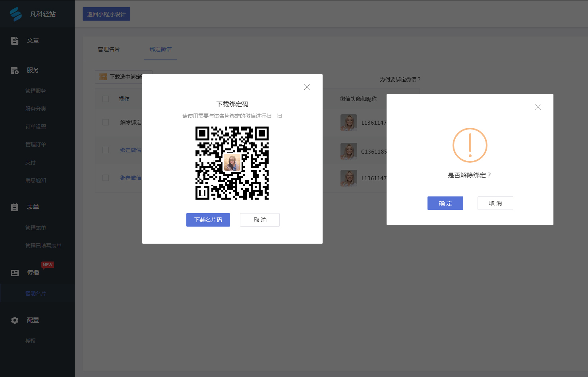Click 下载名片码 button

208,220
